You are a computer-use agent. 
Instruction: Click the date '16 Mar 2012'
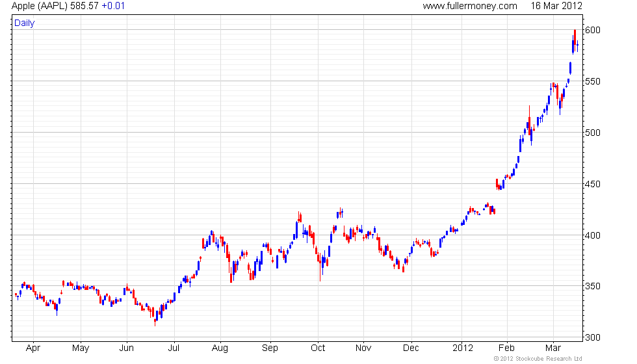pyautogui.click(x=556, y=6)
